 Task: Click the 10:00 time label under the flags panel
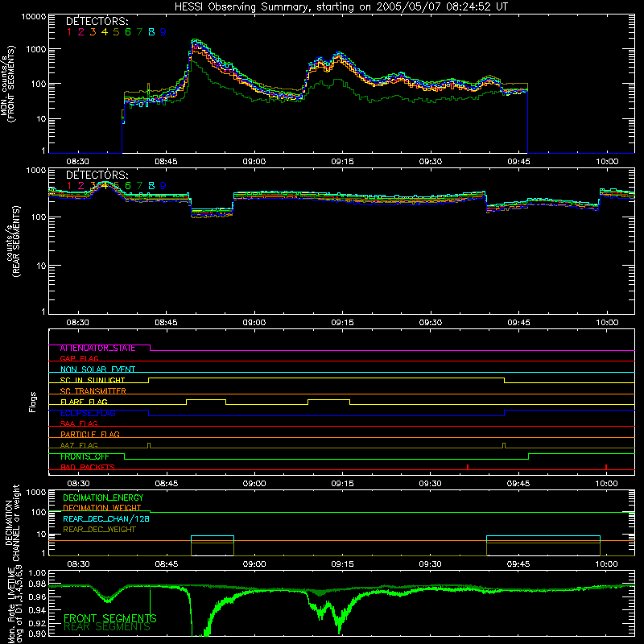tap(606, 484)
